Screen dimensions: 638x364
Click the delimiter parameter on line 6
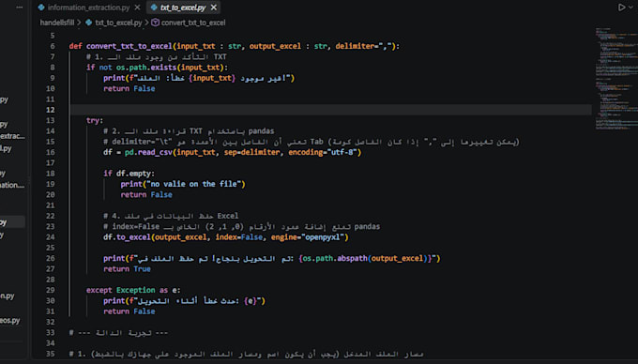click(x=355, y=46)
